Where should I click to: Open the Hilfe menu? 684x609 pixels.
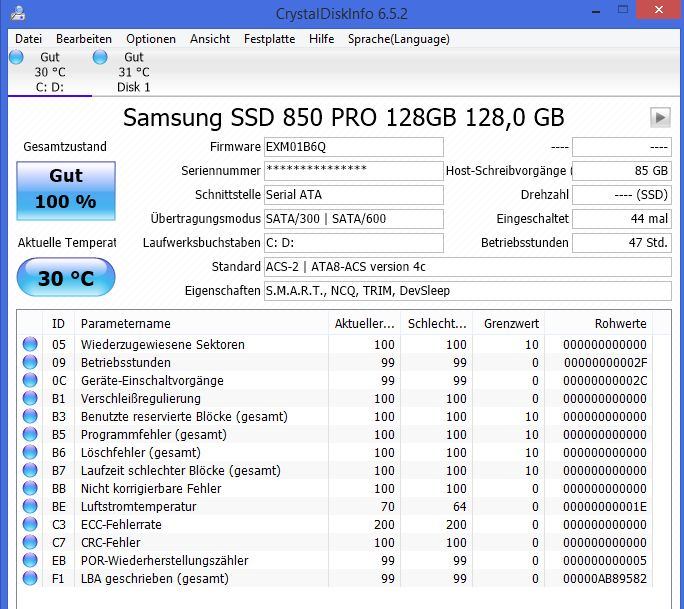click(x=321, y=39)
